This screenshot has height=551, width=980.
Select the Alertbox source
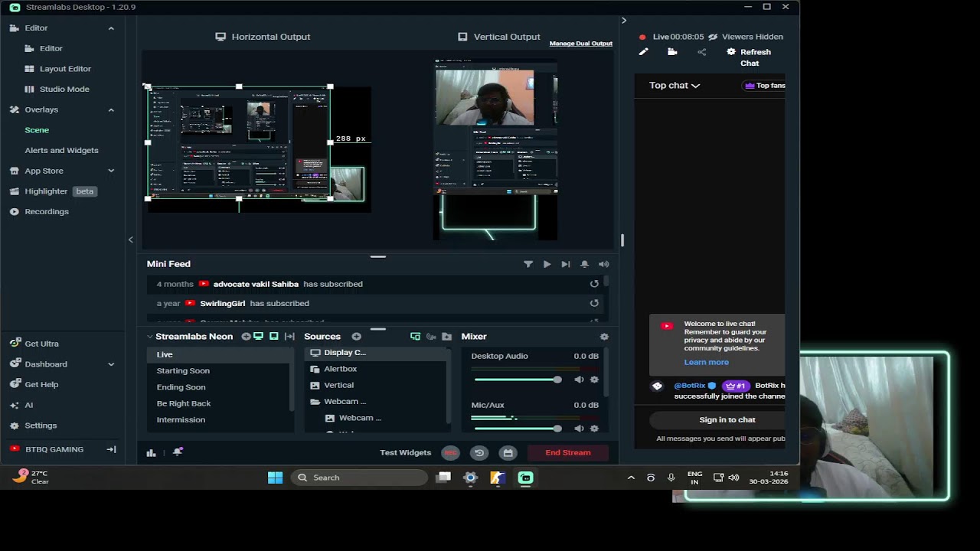pos(376,369)
